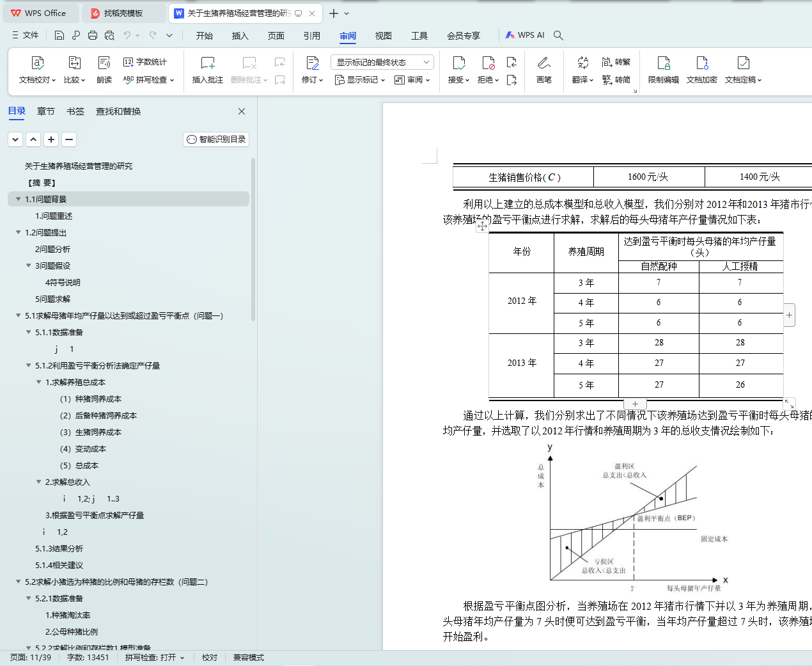The height and width of the screenshot is (666, 812).
Task: Collapse the 5.1.1数据准备 outline node
Action: tap(28, 332)
